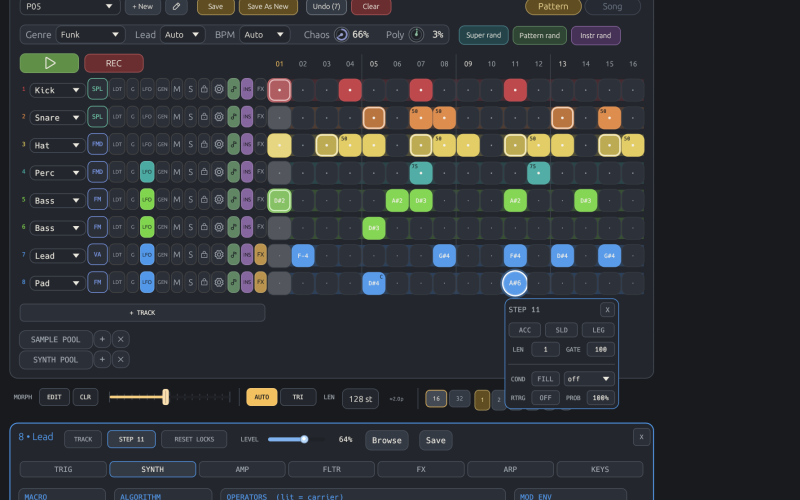Add a sample pool with plus icon
Viewport: 800px width, 500px height.
pos(102,339)
